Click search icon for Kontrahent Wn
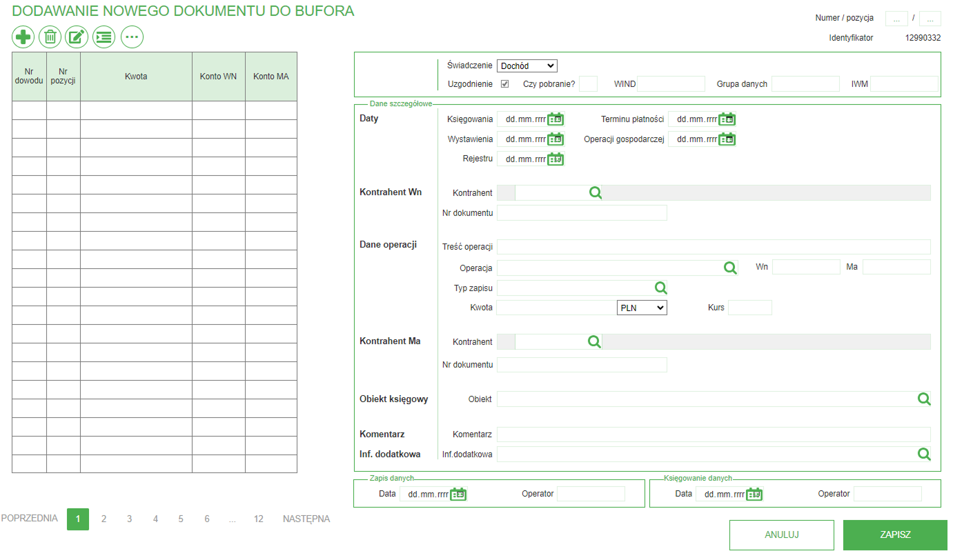This screenshot has width=973, height=560. tap(596, 193)
